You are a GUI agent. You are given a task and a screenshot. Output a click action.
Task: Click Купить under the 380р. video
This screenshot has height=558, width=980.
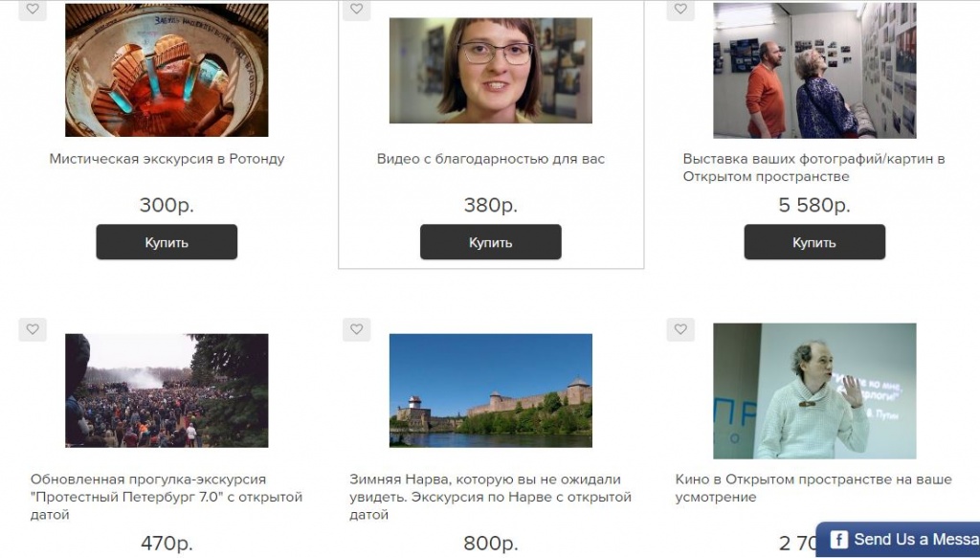[x=491, y=242]
